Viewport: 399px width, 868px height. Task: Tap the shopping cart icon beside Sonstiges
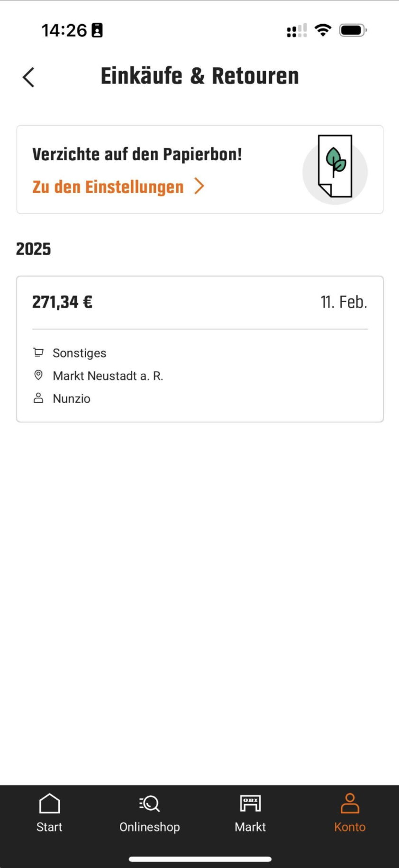click(x=38, y=352)
